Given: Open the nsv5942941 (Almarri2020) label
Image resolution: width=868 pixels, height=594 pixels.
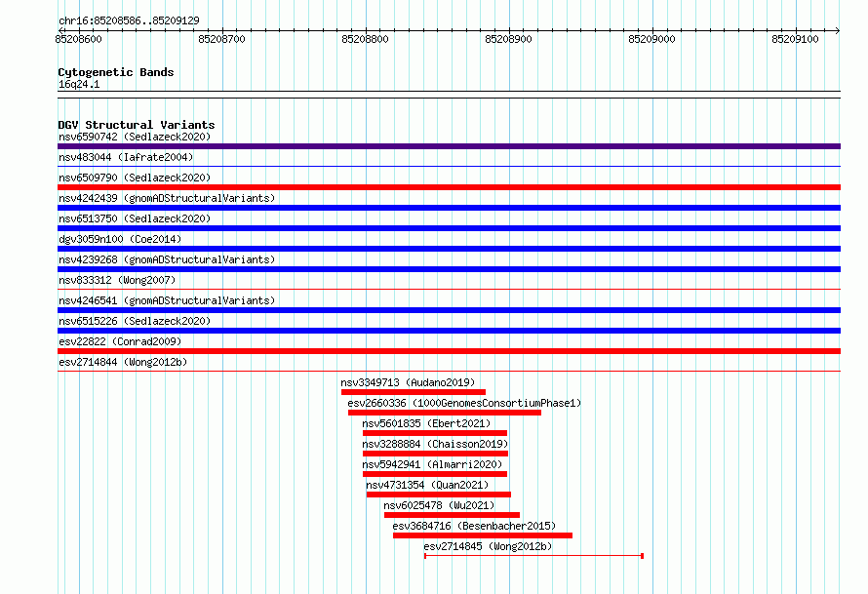Looking at the screenshot, I should (x=432, y=464).
